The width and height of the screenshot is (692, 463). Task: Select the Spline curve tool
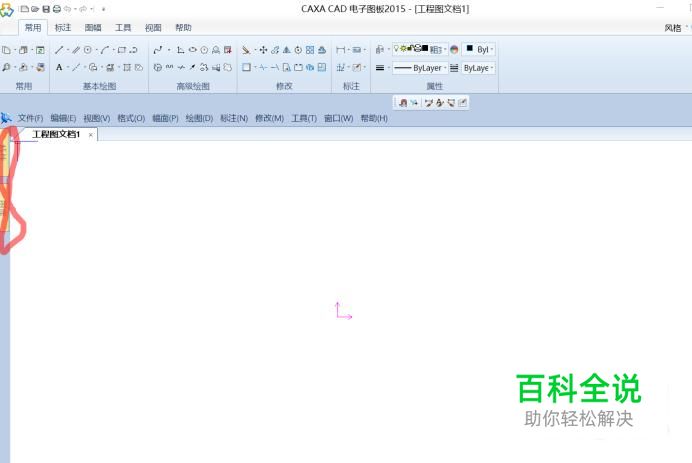[x=158, y=50]
